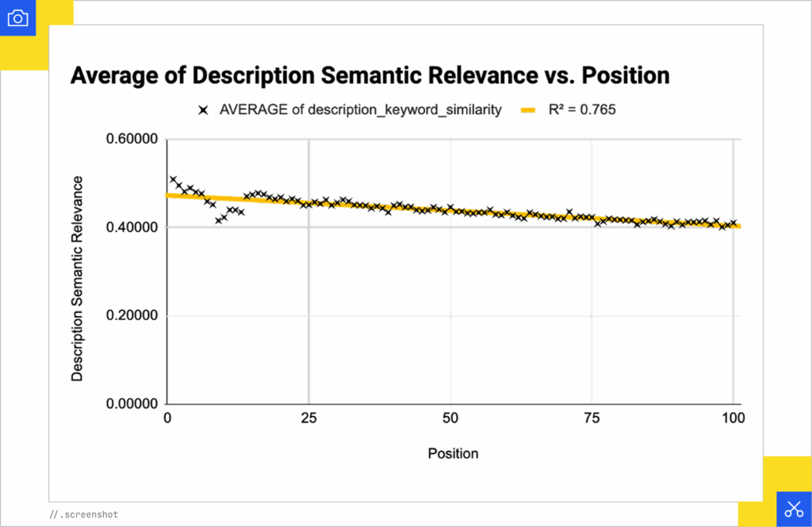Viewport: 812px width, 527px height.
Task: Select the horizontal axis title Position
Action: [x=453, y=453]
